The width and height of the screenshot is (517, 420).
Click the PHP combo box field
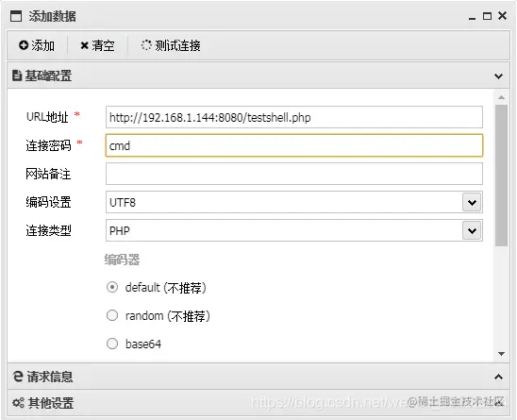[x=294, y=230]
